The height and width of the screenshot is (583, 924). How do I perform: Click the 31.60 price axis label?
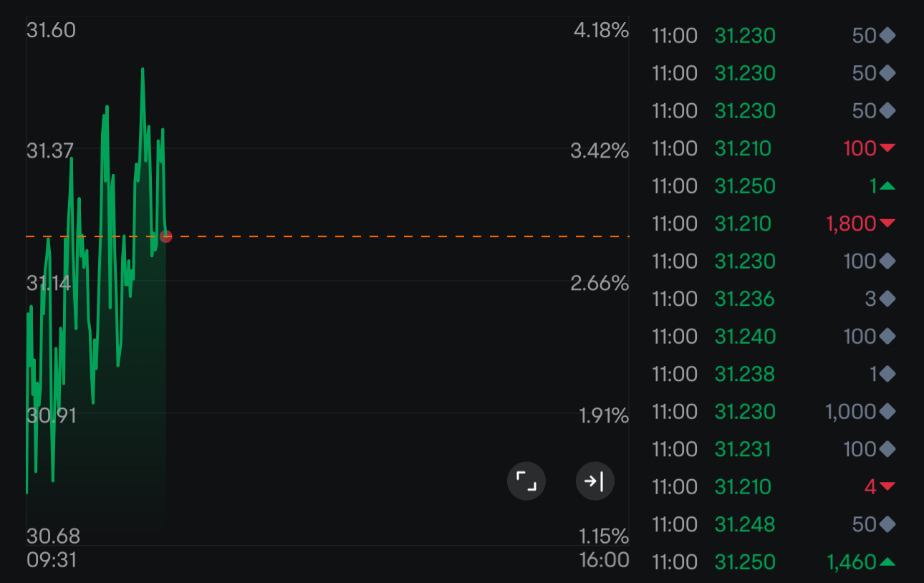click(x=51, y=31)
